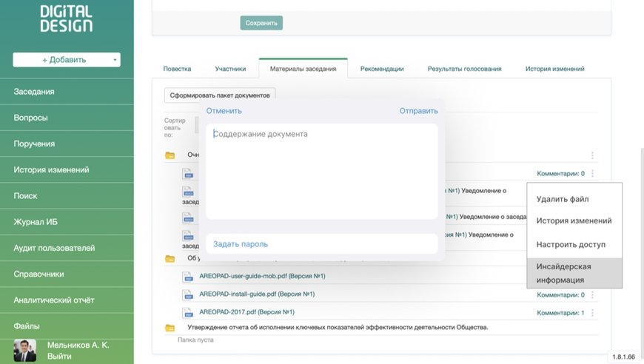Expand the '+ Добавить' dropdown arrow
The height and width of the screenshot is (364, 644).
click(115, 60)
